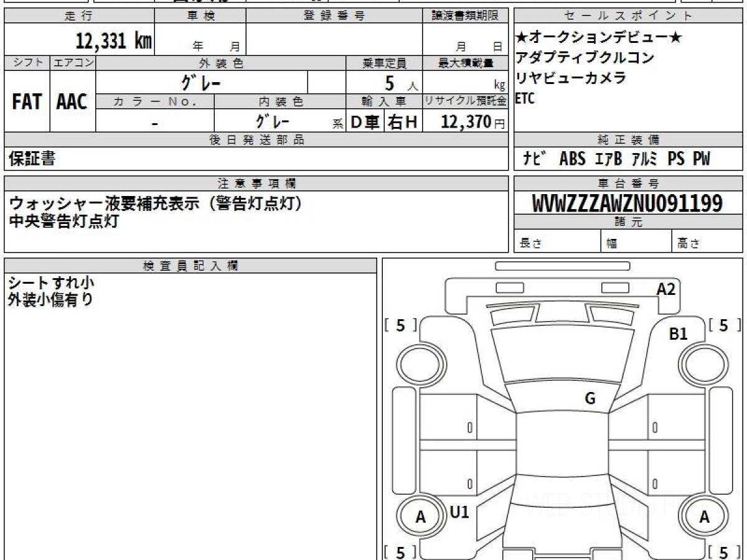
Task: Click the PS equipment label
Action: click(x=676, y=159)
